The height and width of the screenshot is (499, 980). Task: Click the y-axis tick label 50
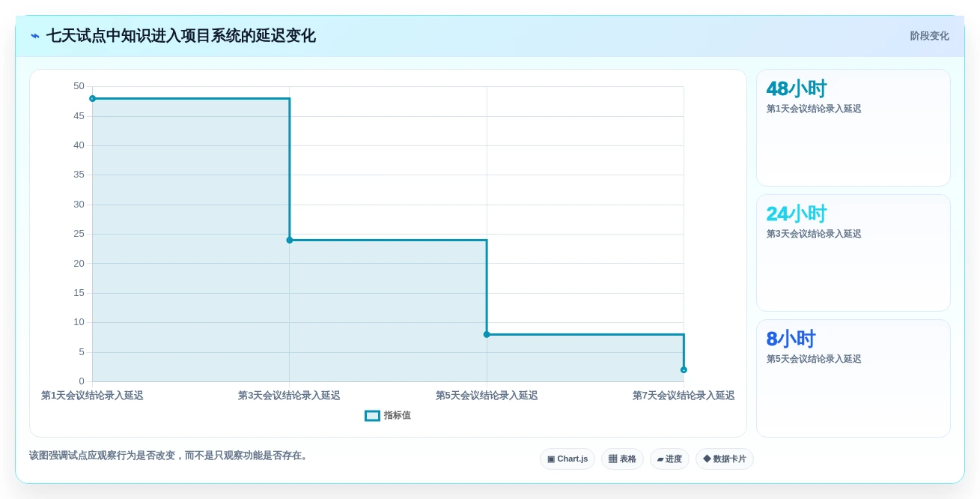click(79, 86)
